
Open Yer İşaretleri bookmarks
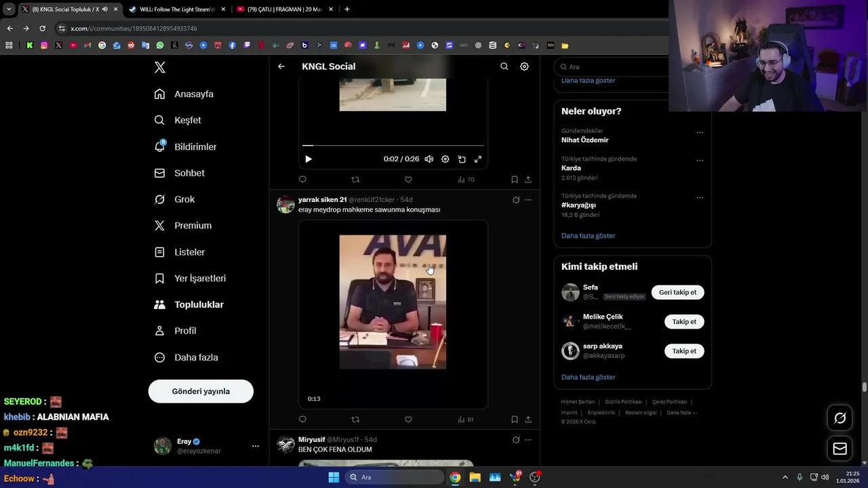click(191, 279)
